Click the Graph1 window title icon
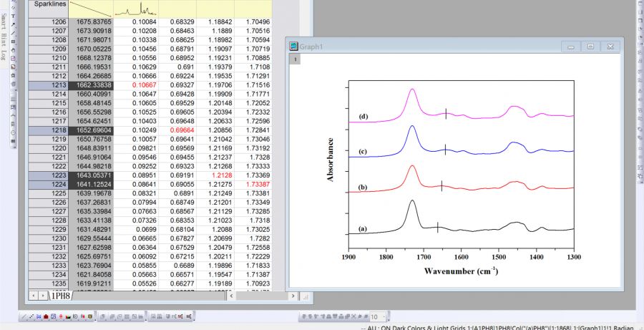Viewport: 644px width, 330px height. [293, 47]
